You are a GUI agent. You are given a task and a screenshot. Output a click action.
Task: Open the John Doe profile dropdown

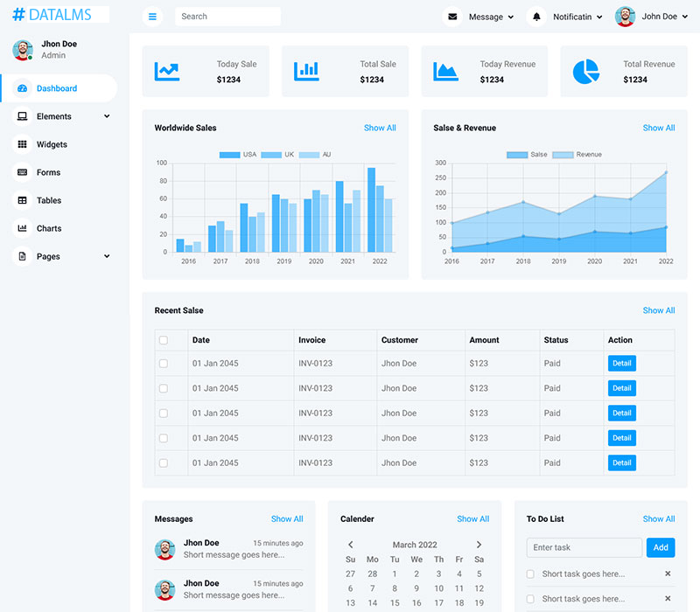[x=652, y=17]
